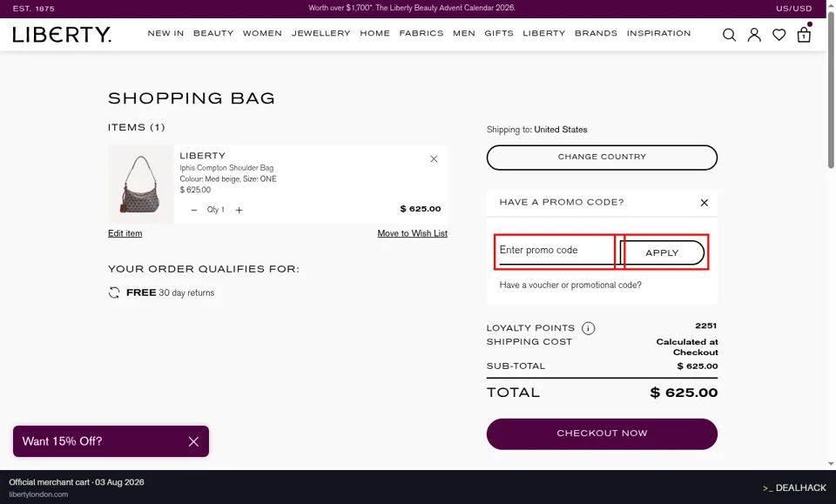This screenshot has width=836, height=504.
Task: Open the New In menu
Action: coord(165,33)
